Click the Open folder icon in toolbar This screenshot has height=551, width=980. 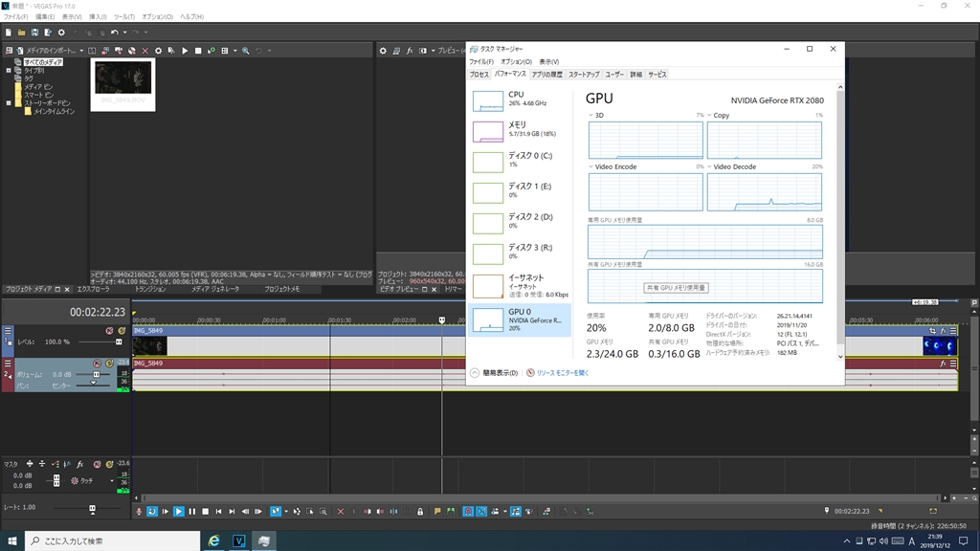tap(21, 33)
